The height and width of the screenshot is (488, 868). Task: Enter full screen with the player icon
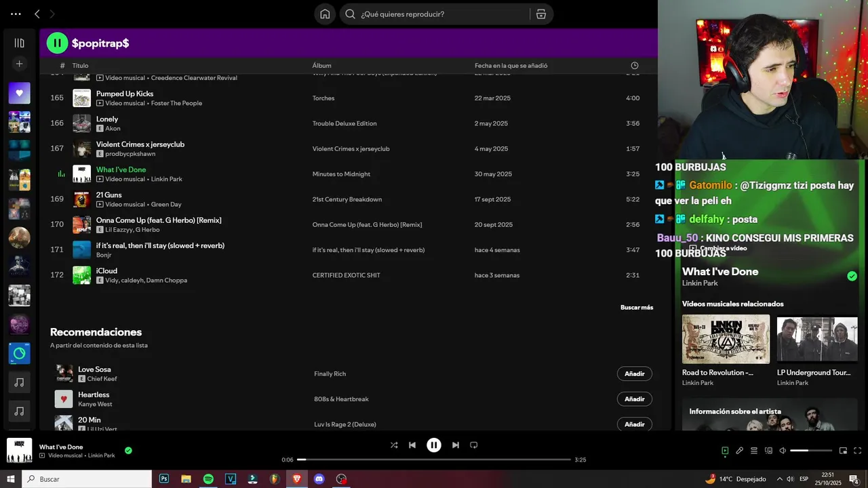click(x=858, y=451)
